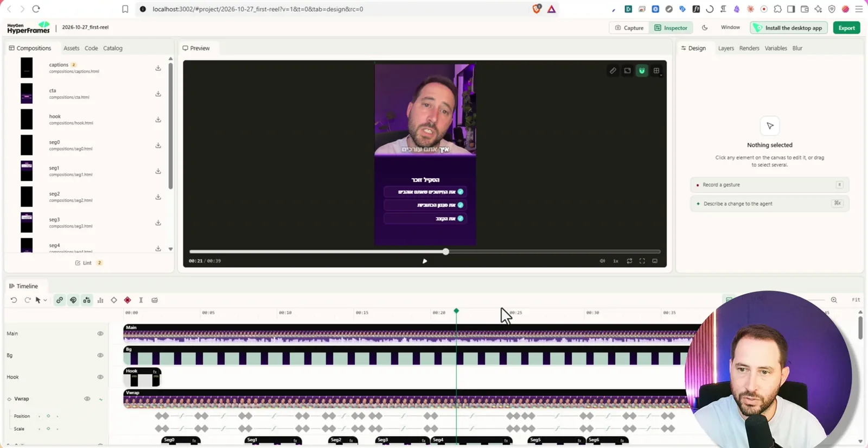Open the Renders tab
Viewport: 868px width, 448px height.
point(749,48)
